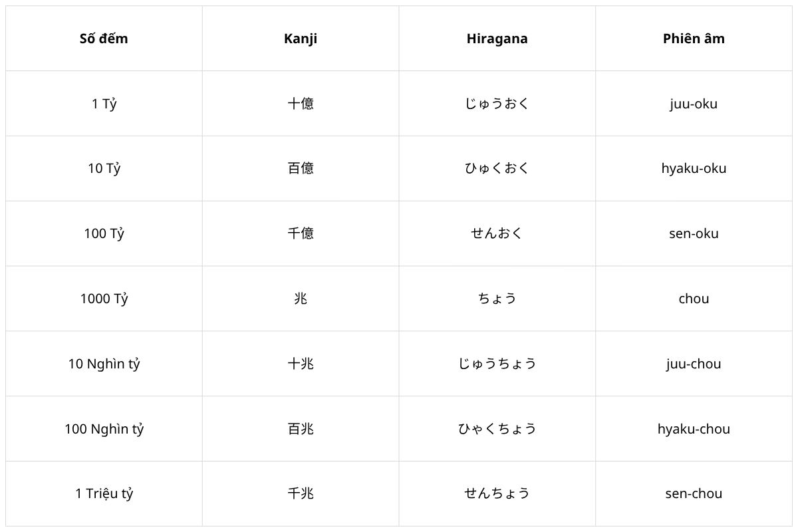The height and width of the screenshot is (532, 798).
Task: Click the hiragana じゅうおく cell
Action: click(x=497, y=104)
